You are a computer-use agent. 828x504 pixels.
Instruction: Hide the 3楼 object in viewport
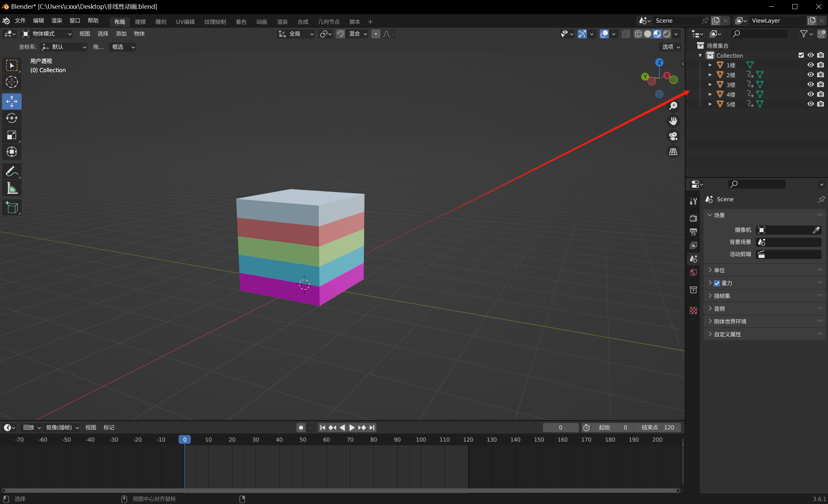tap(810, 85)
